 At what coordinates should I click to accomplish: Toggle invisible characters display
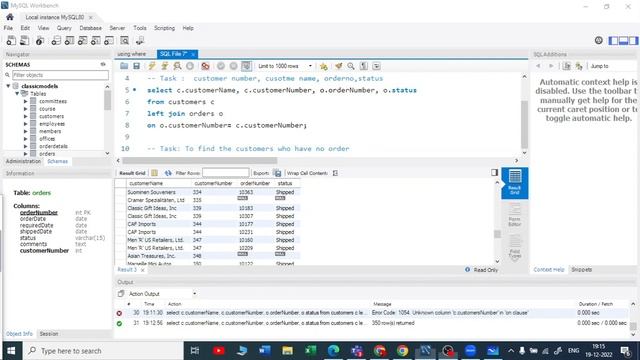[x=364, y=66]
